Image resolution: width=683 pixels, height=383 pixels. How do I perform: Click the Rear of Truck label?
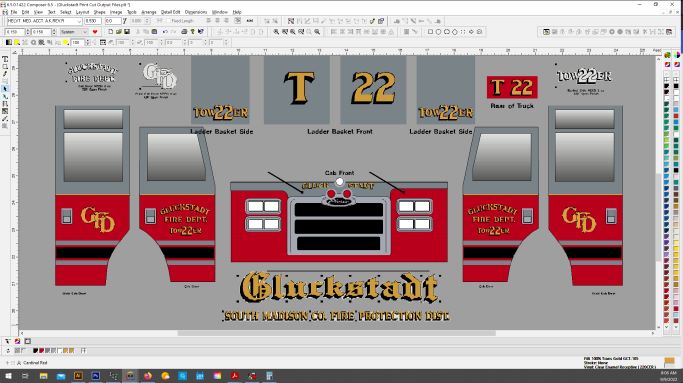pos(512,106)
